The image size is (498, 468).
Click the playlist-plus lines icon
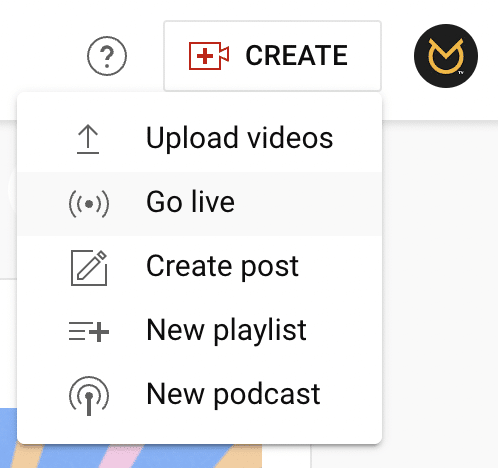pos(89,332)
